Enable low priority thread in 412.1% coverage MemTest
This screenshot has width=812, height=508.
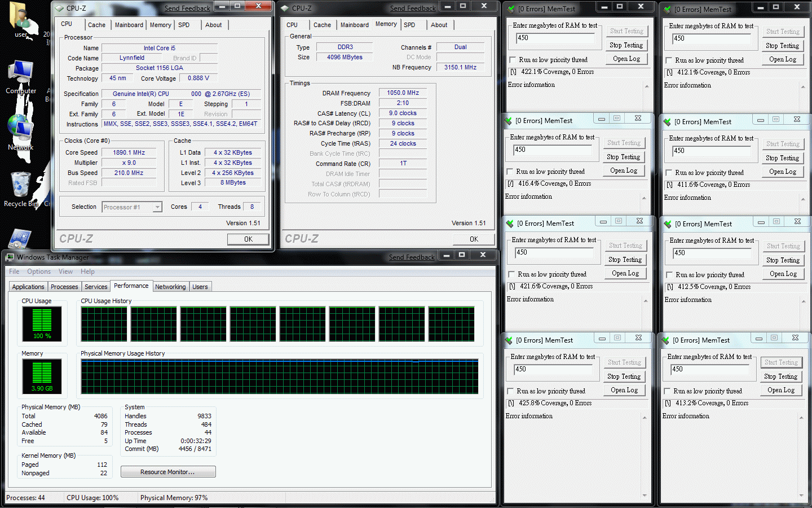click(x=669, y=60)
